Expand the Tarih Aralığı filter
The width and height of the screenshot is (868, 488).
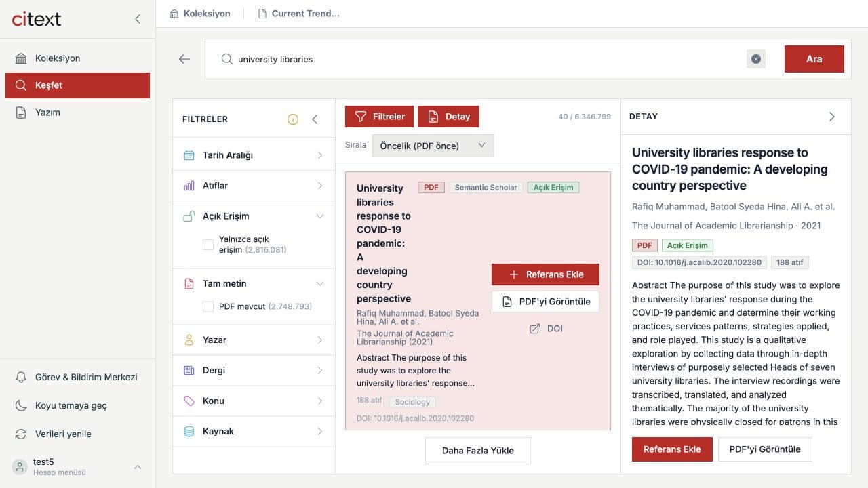pyautogui.click(x=254, y=155)
